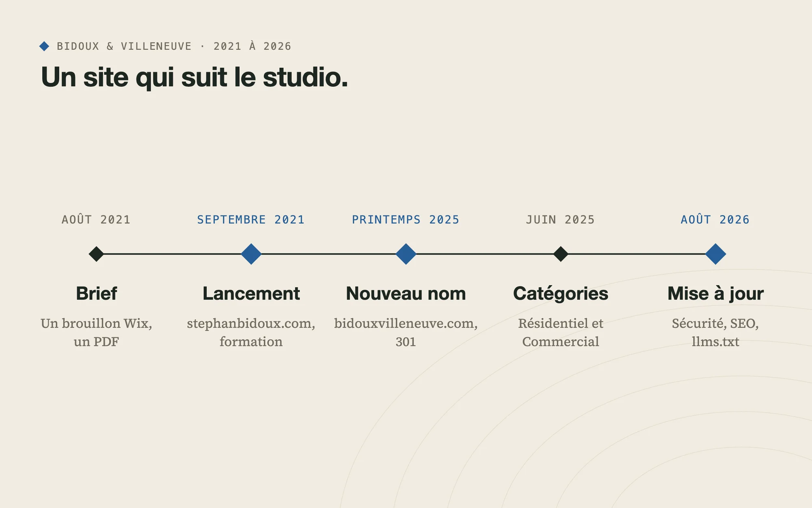Click the Mise à jour blue diamond marker
This screenshot has width=812, height=508.
coord(715,254)
